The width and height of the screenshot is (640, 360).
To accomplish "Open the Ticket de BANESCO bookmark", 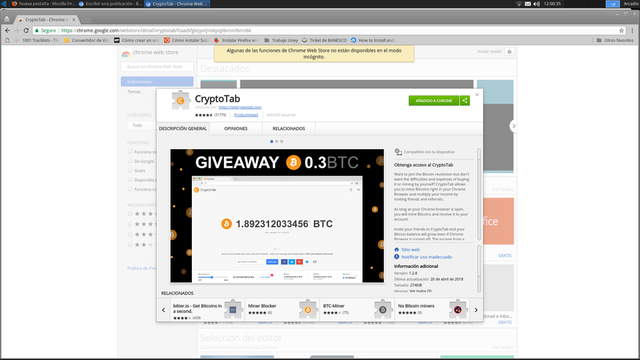I will pos(324,40).
